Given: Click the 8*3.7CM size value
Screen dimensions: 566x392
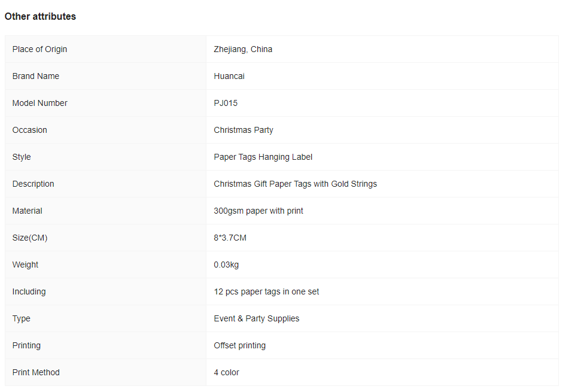Looking at the screenshot, I should [x=230, y=238].
